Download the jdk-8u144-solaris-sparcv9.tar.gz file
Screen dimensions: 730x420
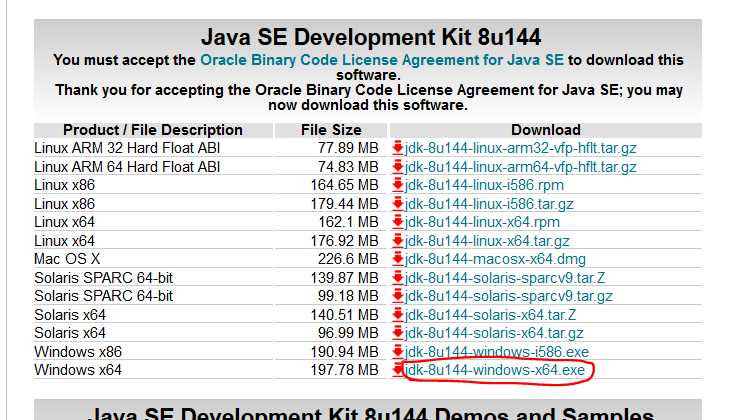click(x=508, y=296)
